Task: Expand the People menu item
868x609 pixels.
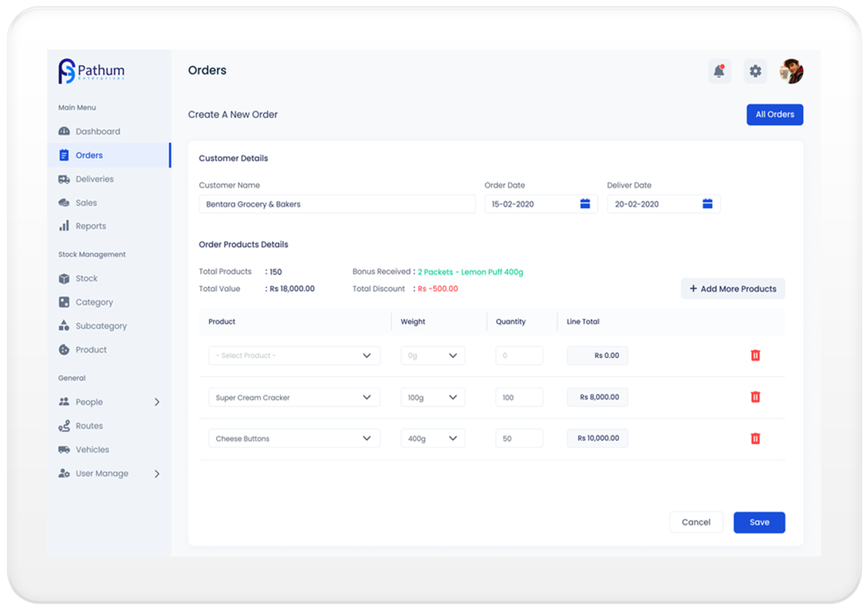Action: pyautogui.click(x=156, y=401)
